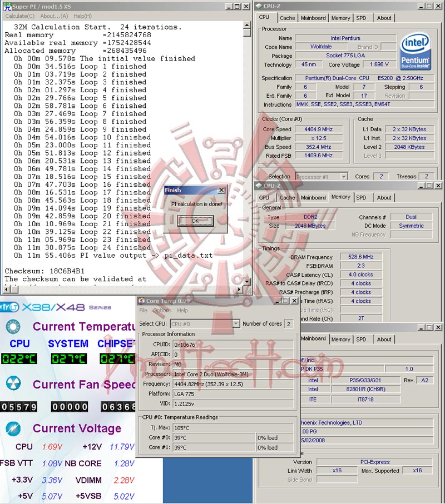Switch to About tab in top CPU-Z window
Viewport: 445px width, 504px height.
point(384,18)
